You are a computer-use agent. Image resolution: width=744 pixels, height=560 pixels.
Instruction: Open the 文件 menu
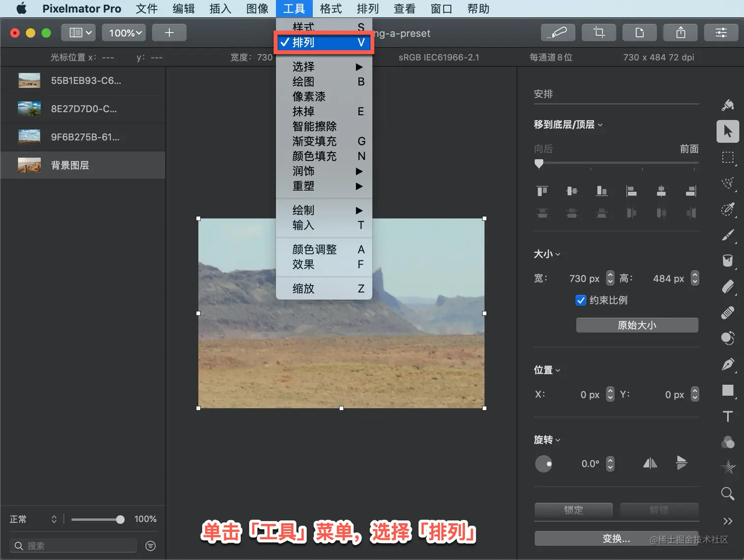click(147, 9)
